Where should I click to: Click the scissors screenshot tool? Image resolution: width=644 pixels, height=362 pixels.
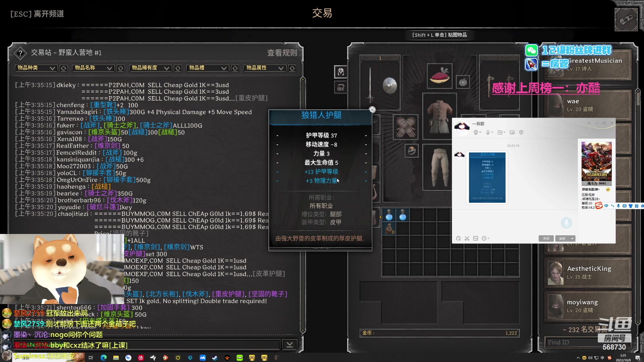pos(467,238)
